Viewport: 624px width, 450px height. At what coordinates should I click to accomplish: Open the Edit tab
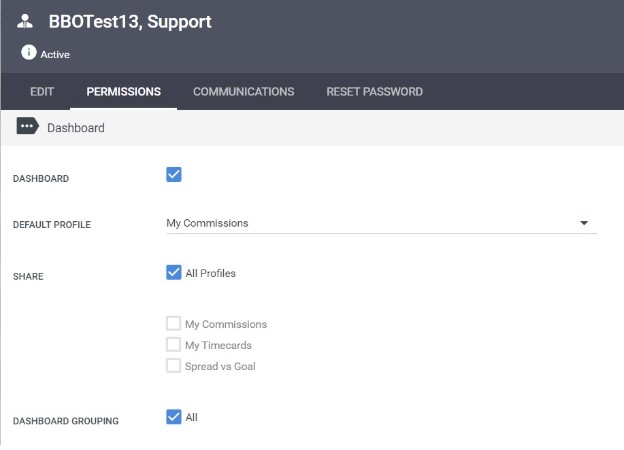42,92
